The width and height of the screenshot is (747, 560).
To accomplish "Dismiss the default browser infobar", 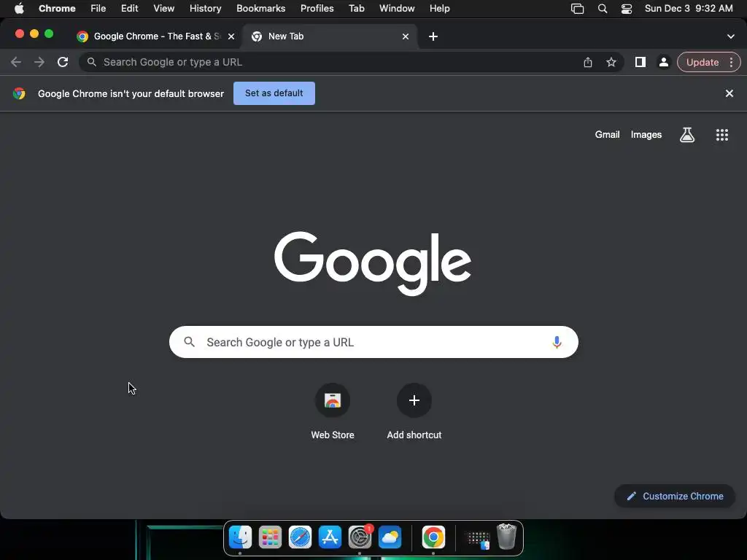I will click(729, 93).
